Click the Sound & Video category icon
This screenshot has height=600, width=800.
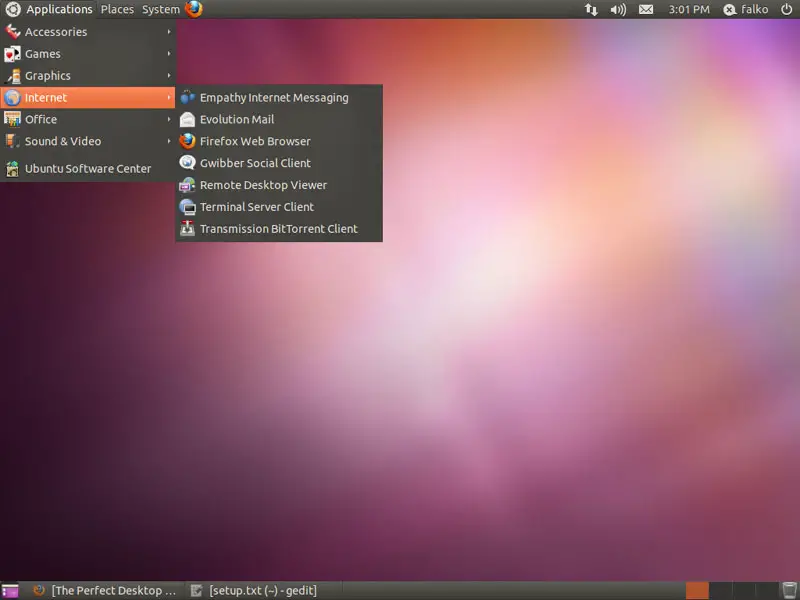(x=12, y=141)
